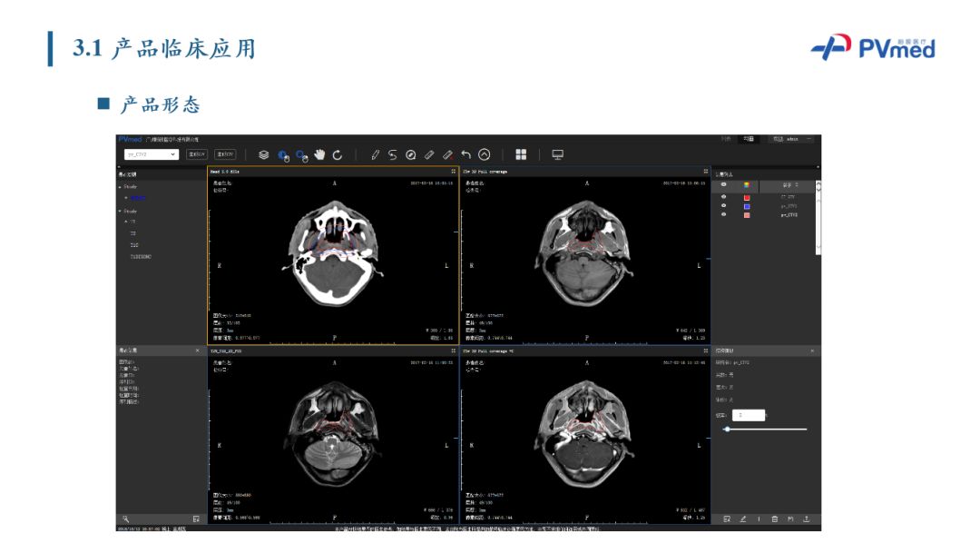Collapse the CT node in the study tree
The height and width of the screenshot is (553, 980).
point(126,222)
